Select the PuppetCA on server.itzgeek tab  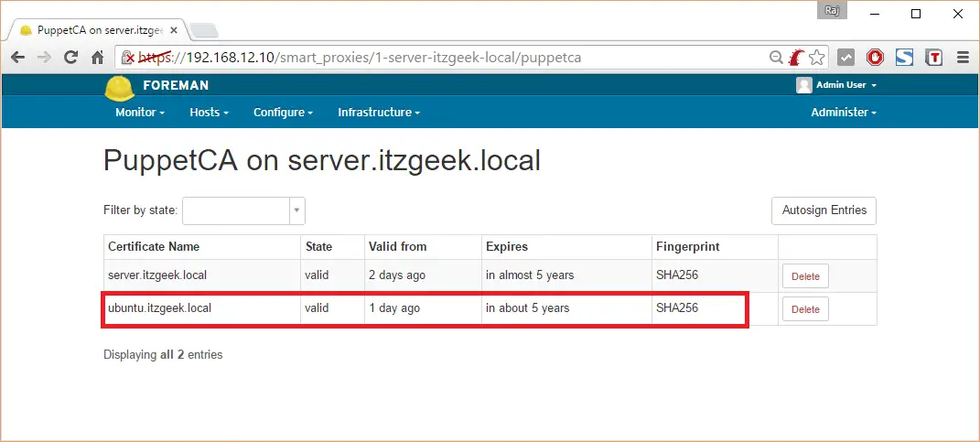coord(97,30)
